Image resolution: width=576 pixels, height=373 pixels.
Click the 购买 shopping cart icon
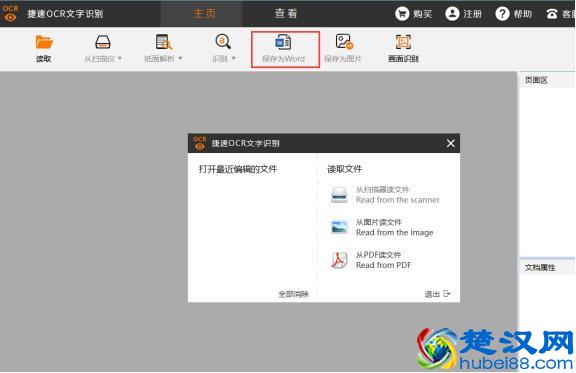coord(402,14)
